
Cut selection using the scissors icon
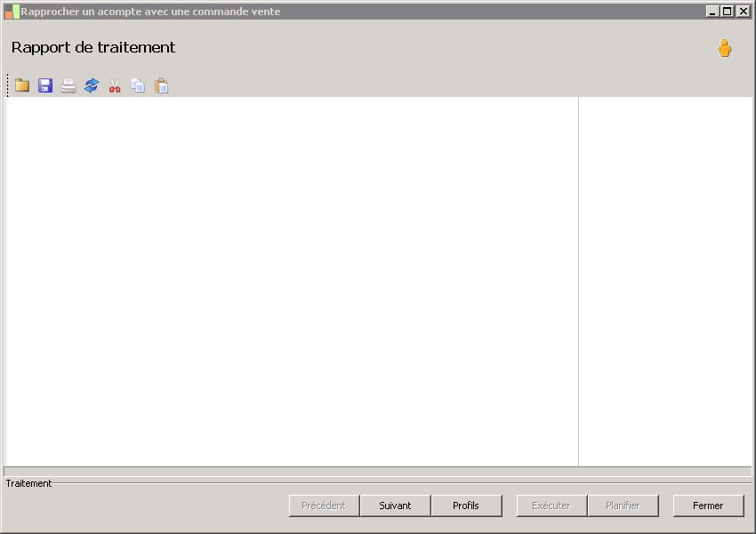[115, 85]
